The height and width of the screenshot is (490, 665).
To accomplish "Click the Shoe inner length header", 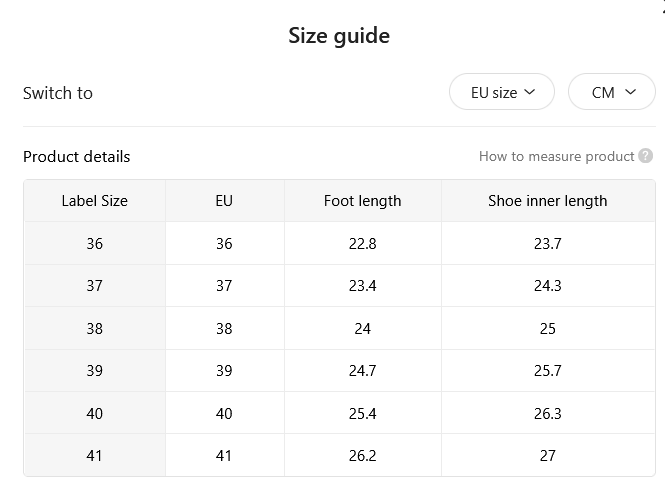I will [548, 201].
